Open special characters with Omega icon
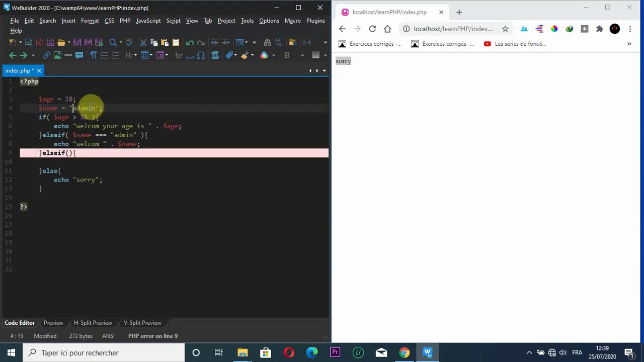 (201, 55)
